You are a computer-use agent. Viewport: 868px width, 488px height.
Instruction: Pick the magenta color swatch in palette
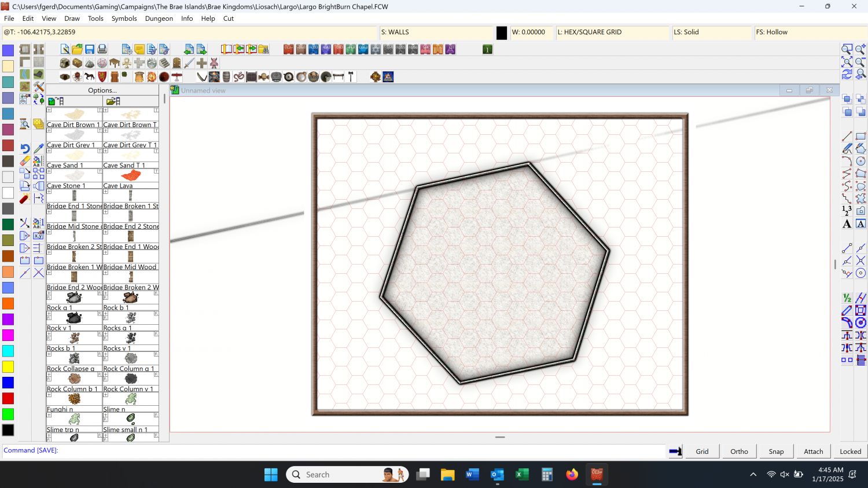pyautogui.click(x=8, y=335)
